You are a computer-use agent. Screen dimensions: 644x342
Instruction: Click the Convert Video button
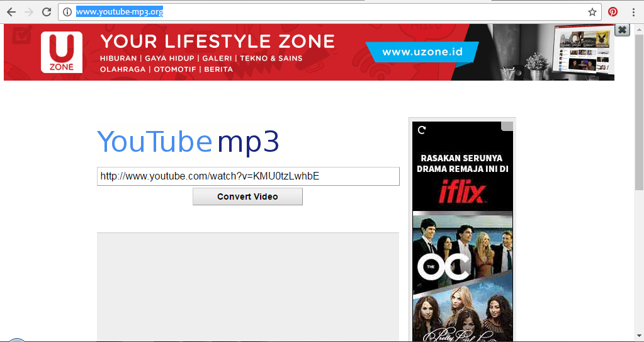point(247,197)
